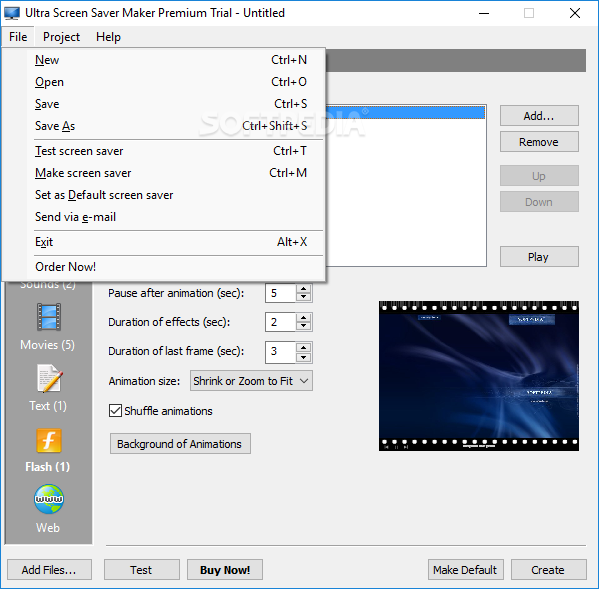Click the Remove button
This screenshot has width=599, height=589.
(x=539, y=142)
